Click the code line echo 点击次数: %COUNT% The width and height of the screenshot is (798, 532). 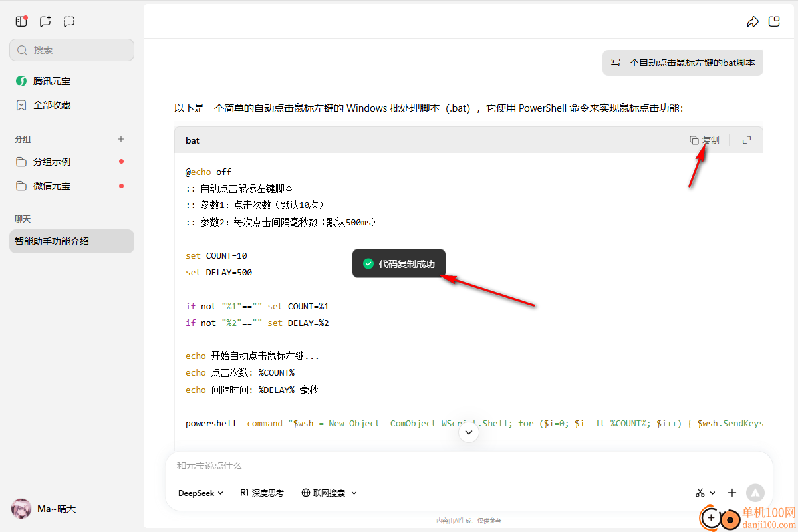(x=239, y=372)
